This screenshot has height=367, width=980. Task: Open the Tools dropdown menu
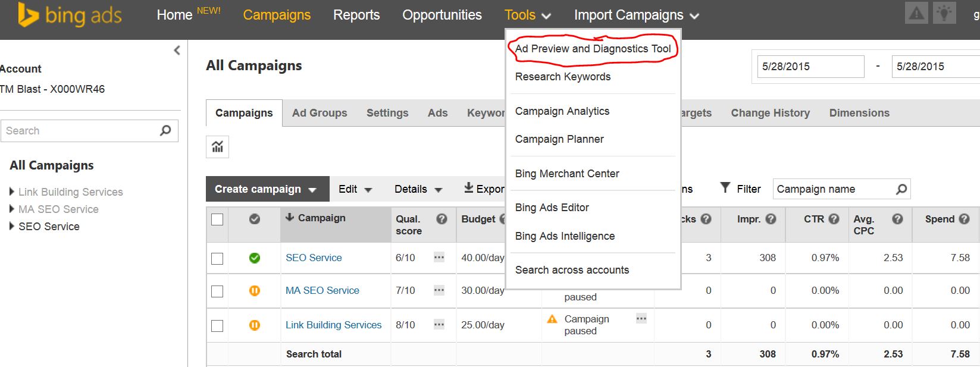click(528, 15)
